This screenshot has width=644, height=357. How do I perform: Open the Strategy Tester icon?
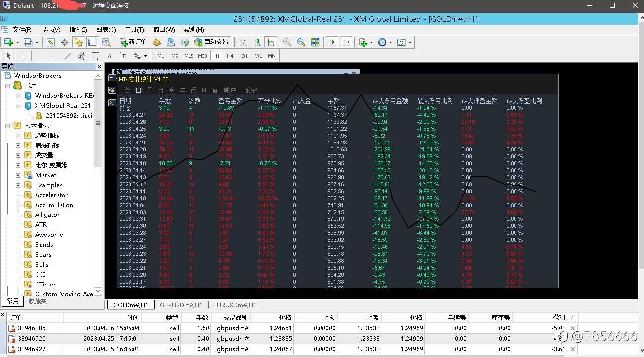tap(106, 42)
